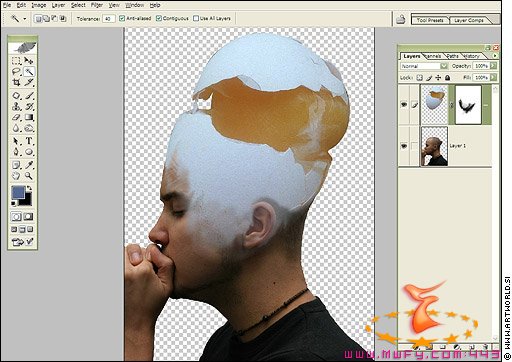Screen dimensions: 512x362
Task: Switch to Standard editing mode
Action: click(16, 217)
